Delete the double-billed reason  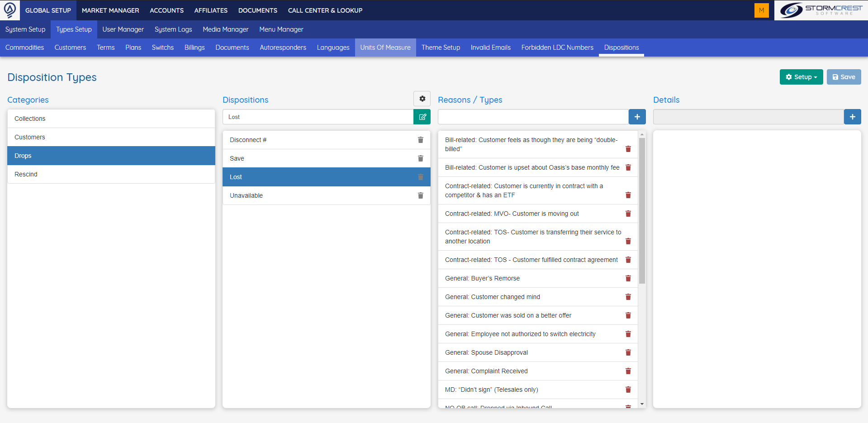click(x=628, y=149)
